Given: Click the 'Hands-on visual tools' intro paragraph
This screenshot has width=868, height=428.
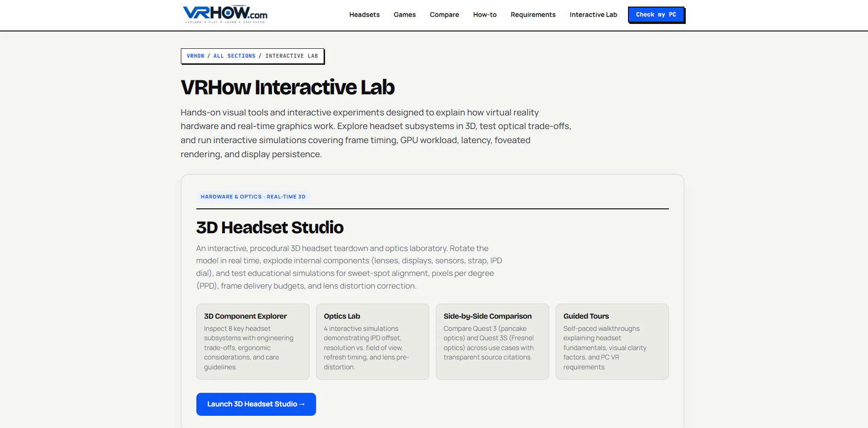Looking at the screenshot, I should pos(376,133).
